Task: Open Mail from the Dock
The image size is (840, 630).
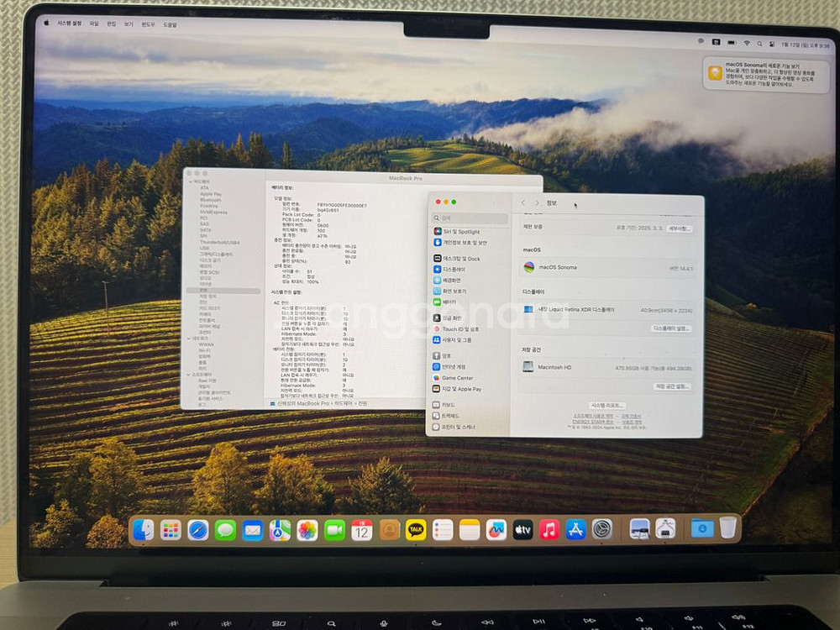Action: (252, 530)
